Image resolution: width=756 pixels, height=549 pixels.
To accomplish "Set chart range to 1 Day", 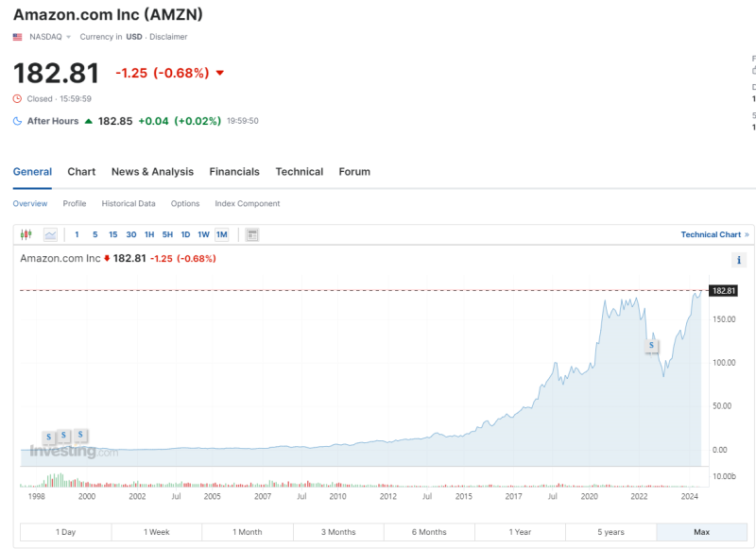I will click(x=65, y=532).
